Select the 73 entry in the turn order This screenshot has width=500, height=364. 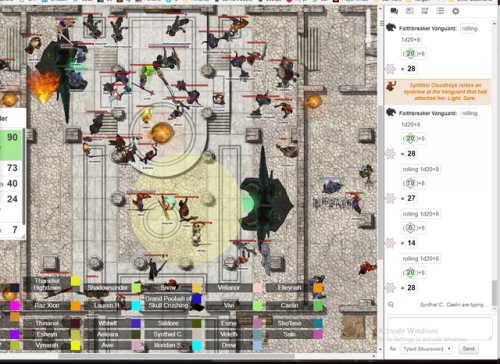(11, 168)
